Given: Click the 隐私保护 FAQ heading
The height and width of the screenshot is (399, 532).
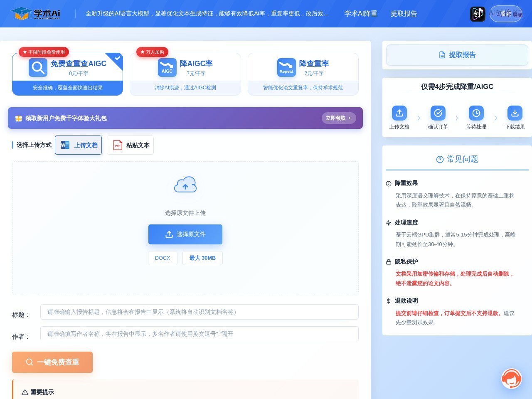Looking at the screenshot, I should tap(406, 261).
